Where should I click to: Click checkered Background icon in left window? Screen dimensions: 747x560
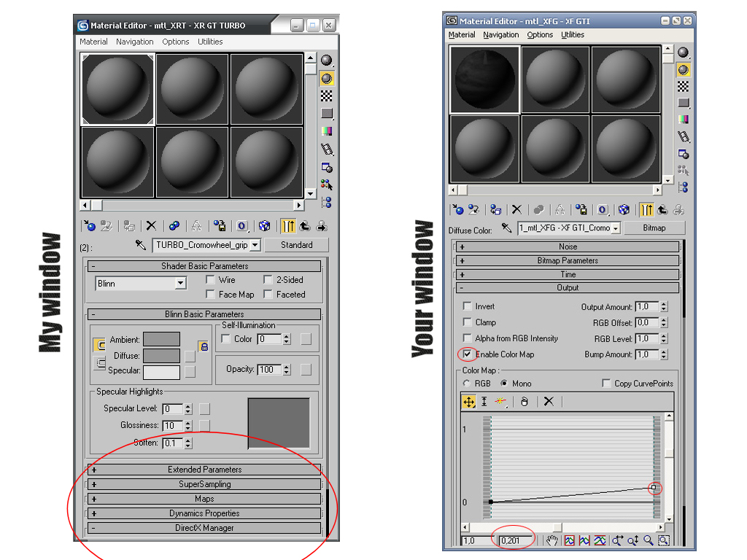point(326,96)
